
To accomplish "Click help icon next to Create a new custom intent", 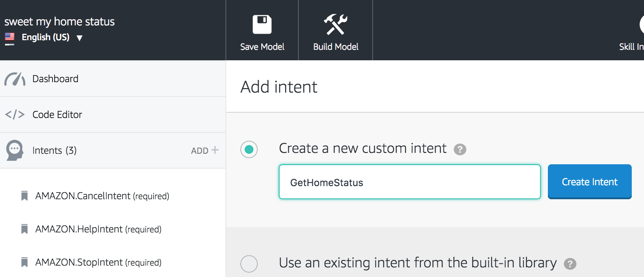I will point(460,149).
